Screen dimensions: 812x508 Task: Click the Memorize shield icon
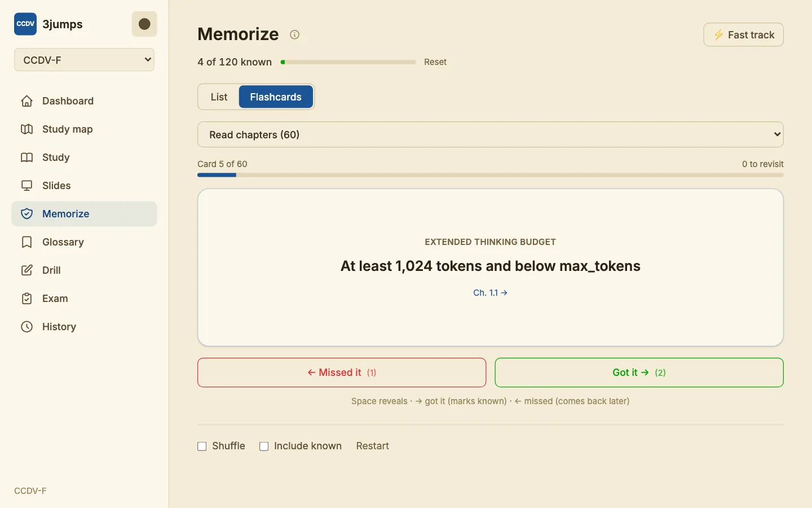click(27, 214)
